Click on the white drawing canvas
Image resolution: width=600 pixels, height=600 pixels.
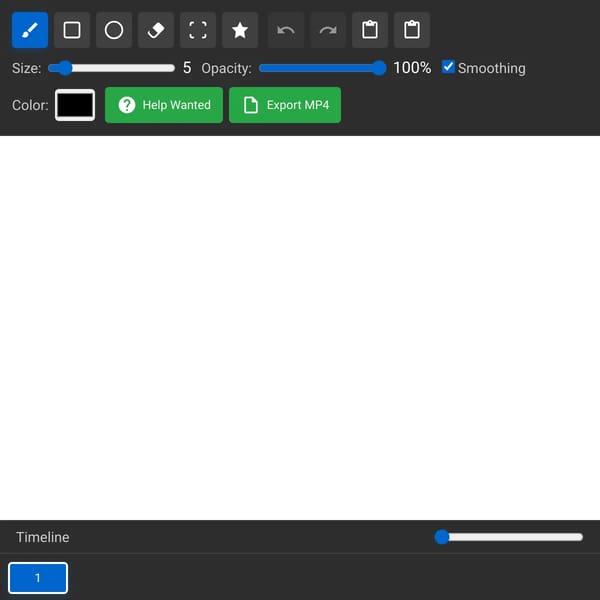click(x=300, y=328)
